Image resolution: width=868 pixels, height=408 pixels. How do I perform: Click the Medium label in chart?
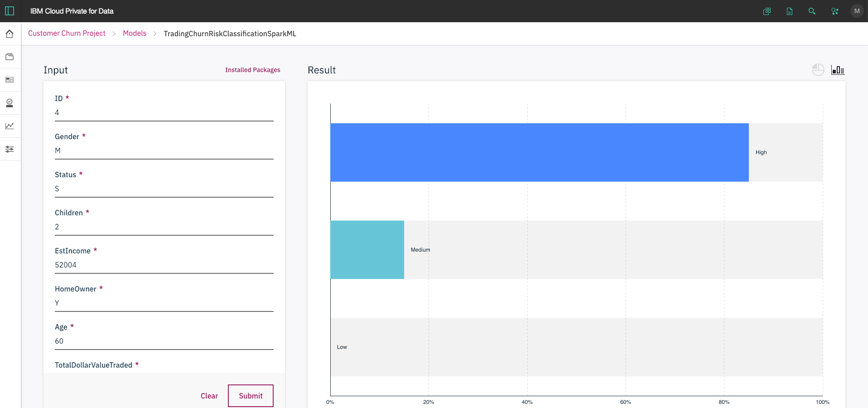(420, 250)
